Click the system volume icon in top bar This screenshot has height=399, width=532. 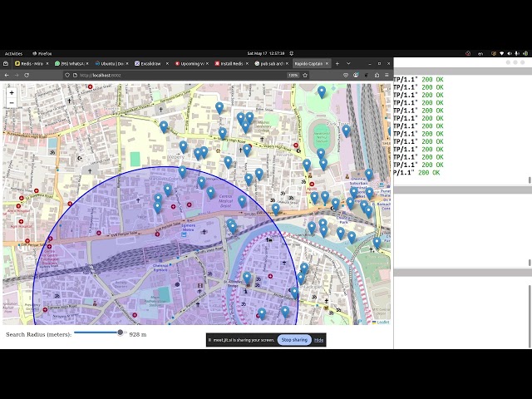click(x=510, y=53)
